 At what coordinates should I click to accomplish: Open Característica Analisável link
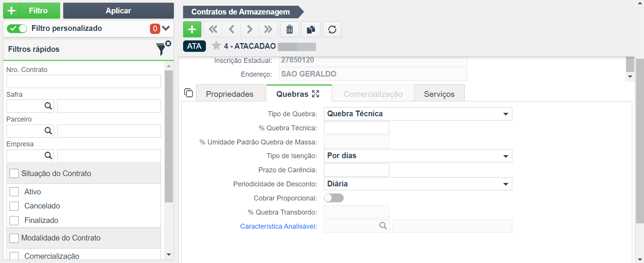pyautogui.click(x=279, y=226)
